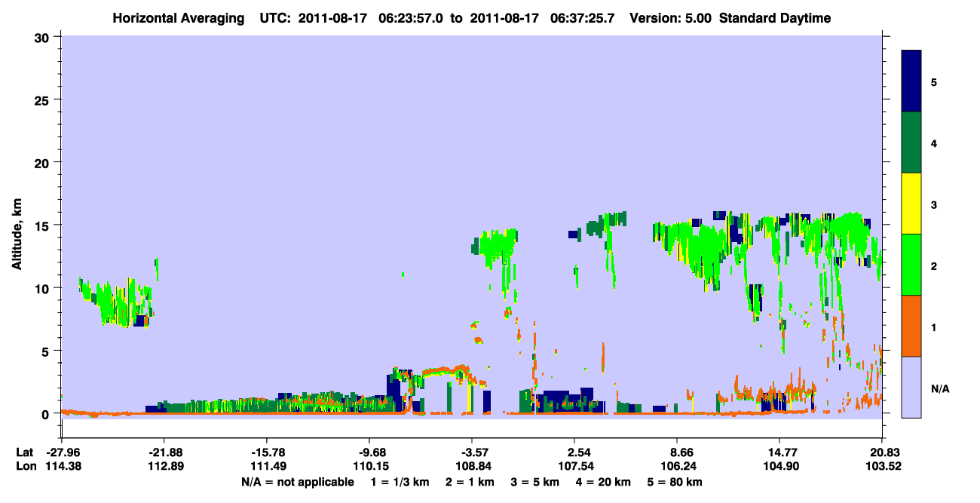Viewport: 980px width, 503px height.
Task: Click the longitude value 110.15
Action: (369, 466)
